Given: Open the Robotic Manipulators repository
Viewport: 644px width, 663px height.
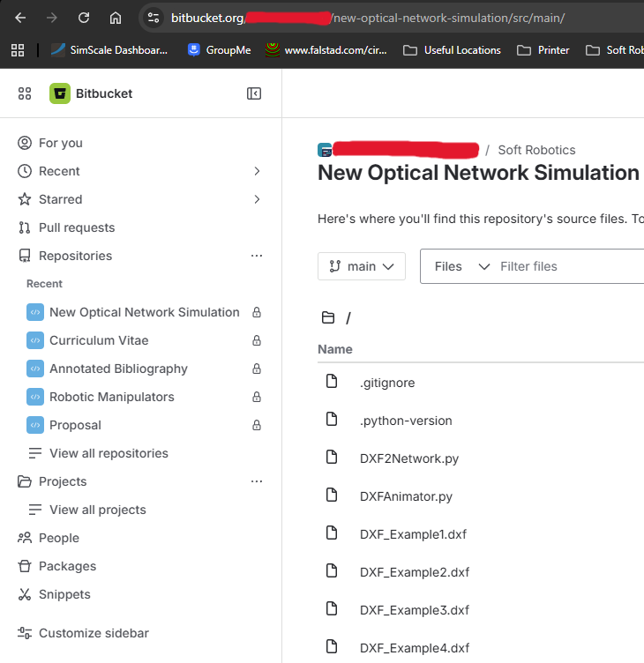Looking at the screenshot, I should [x=112, y=397].
